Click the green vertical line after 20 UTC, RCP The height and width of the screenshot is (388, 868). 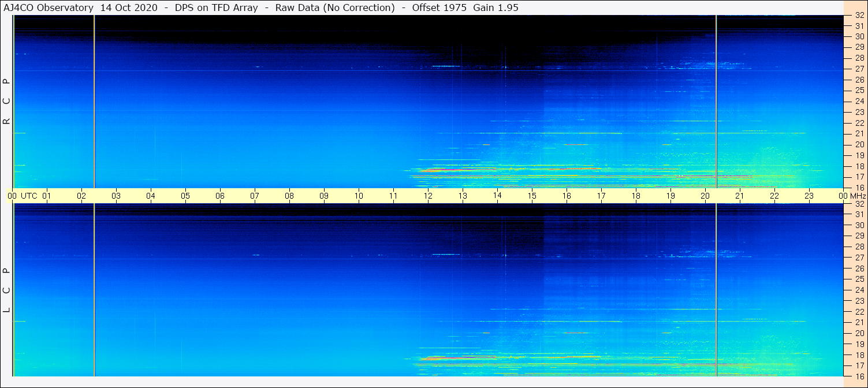point(716,101)
